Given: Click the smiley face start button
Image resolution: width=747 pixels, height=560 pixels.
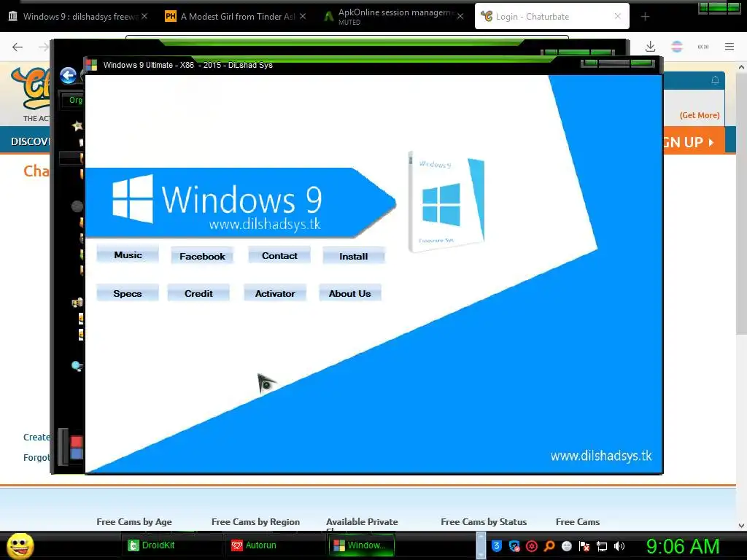Looking at the screenshot, I should click(x=20, y=545).
